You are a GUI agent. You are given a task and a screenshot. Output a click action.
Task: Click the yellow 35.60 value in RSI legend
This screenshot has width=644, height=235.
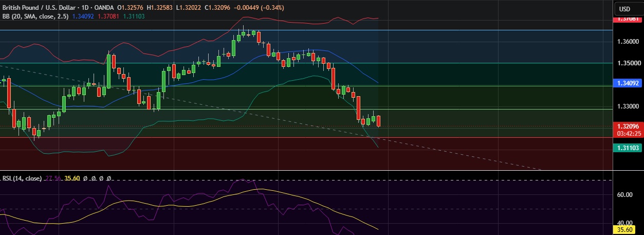pyautogui.click(x=72, y=178)
